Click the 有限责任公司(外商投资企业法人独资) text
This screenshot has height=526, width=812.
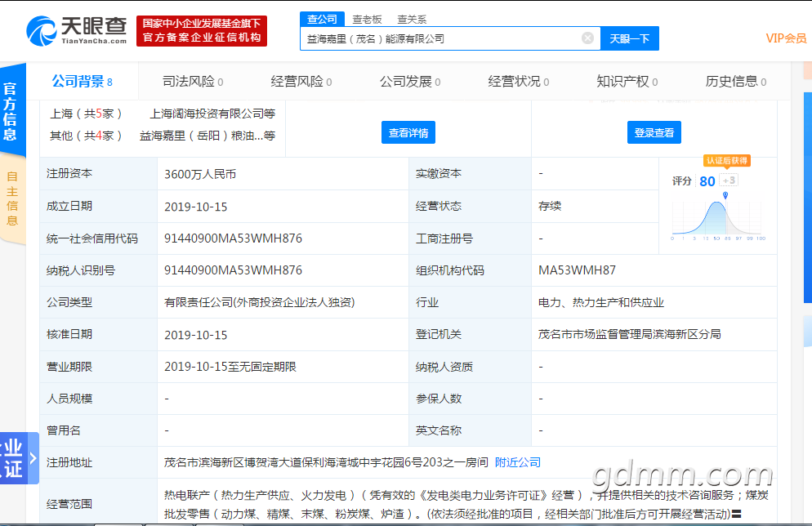pos(260,302)
